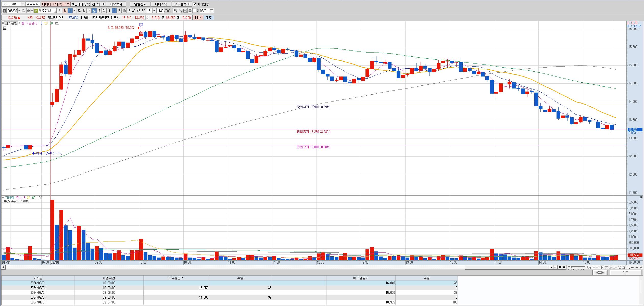Click the red 매수 buy button
The width and height of the screenshot is (644, 306).
tap(198, 18)
